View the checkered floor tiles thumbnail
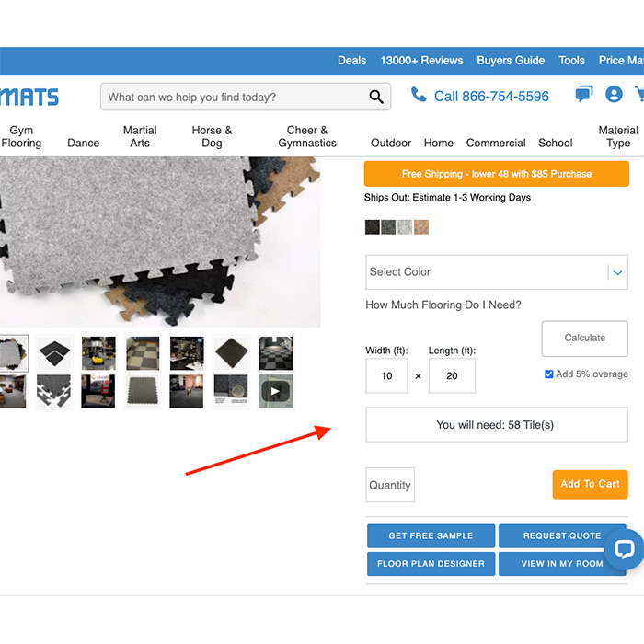 143,352
